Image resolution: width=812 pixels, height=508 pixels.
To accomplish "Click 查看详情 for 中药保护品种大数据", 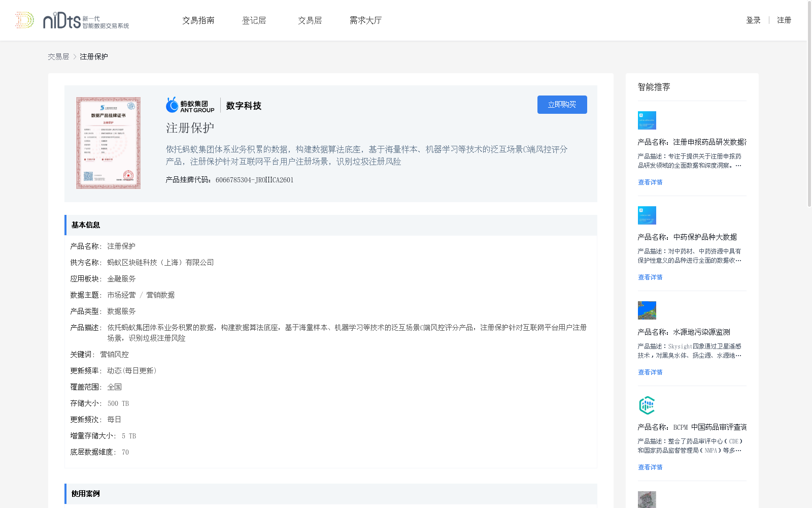I will (x=650, y=277).
